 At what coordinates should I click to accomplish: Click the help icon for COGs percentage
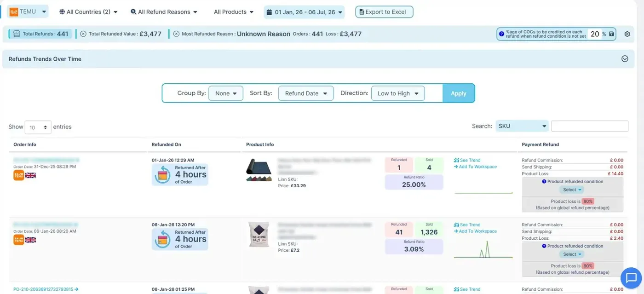pos(501,34)
